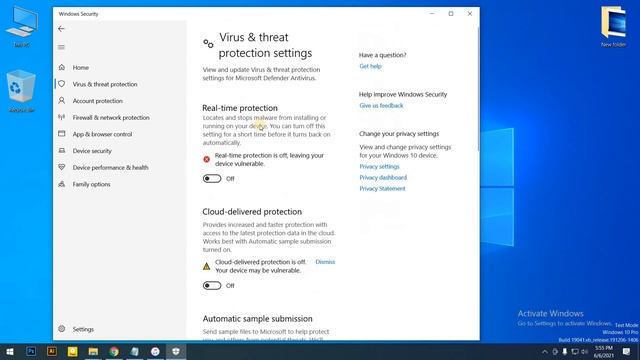This screenshot has height=360, width=640.
Task: Click the Get help link
Action: tap(370, 66)
